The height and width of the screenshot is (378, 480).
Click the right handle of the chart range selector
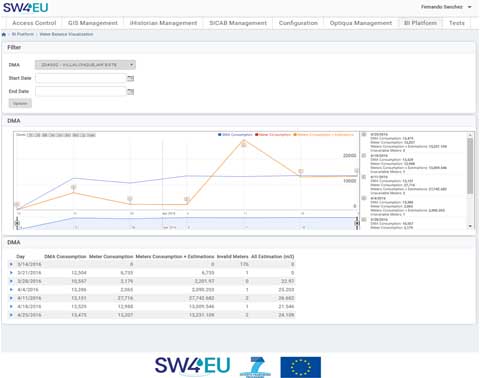point(357,223)
